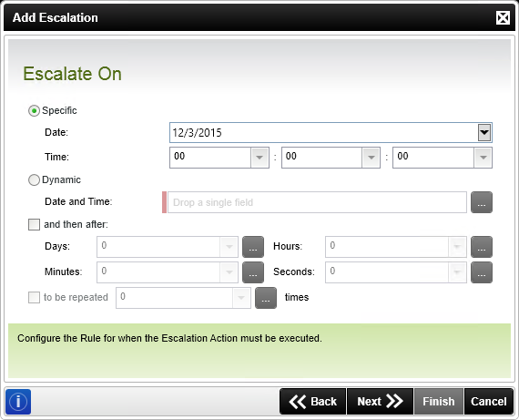Close the Add Escalation dialog
This screenshot has width=519, height=420.
[x=503, y=17]
